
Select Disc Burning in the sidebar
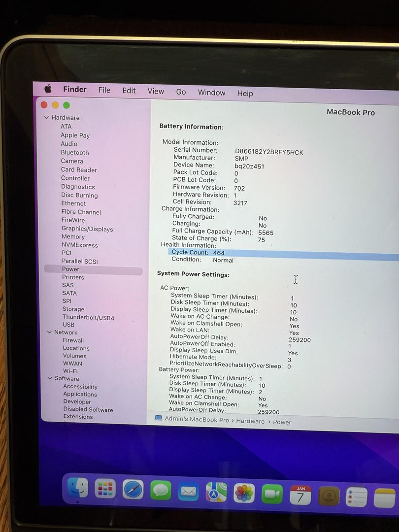pos(79,195)
